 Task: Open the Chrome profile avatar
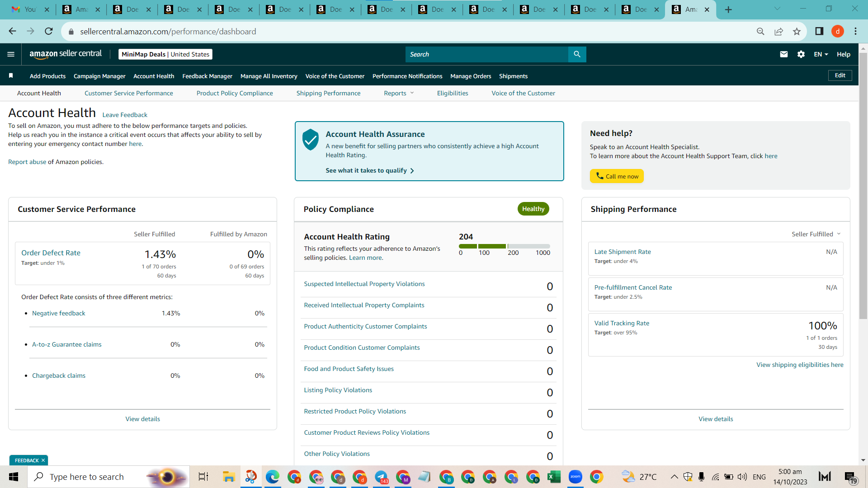coord(838,31)
